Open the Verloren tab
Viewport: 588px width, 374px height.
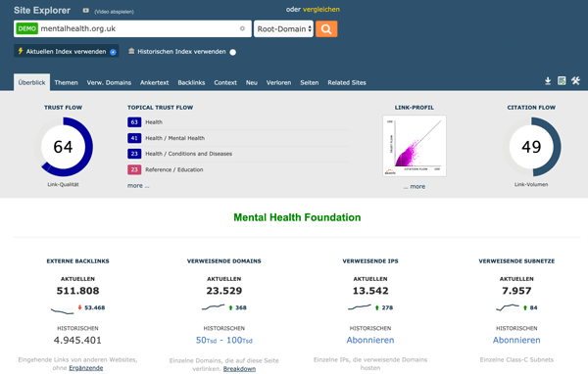(278, 82)
